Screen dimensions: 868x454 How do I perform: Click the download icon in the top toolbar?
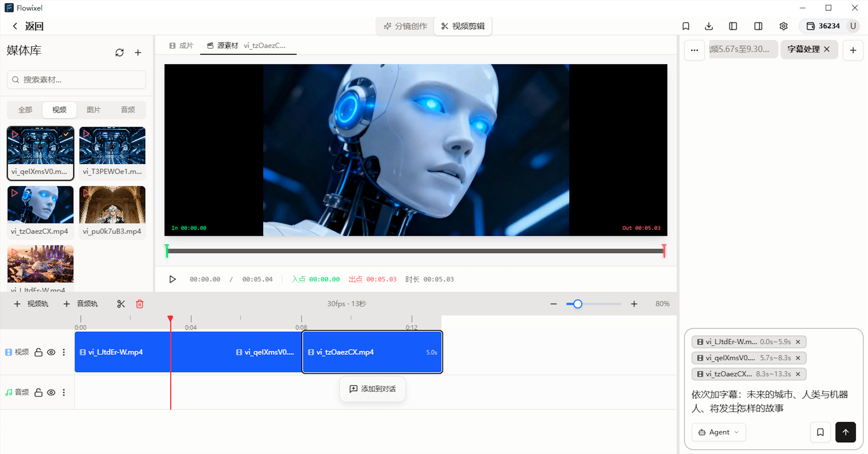(x=709, y=26)
